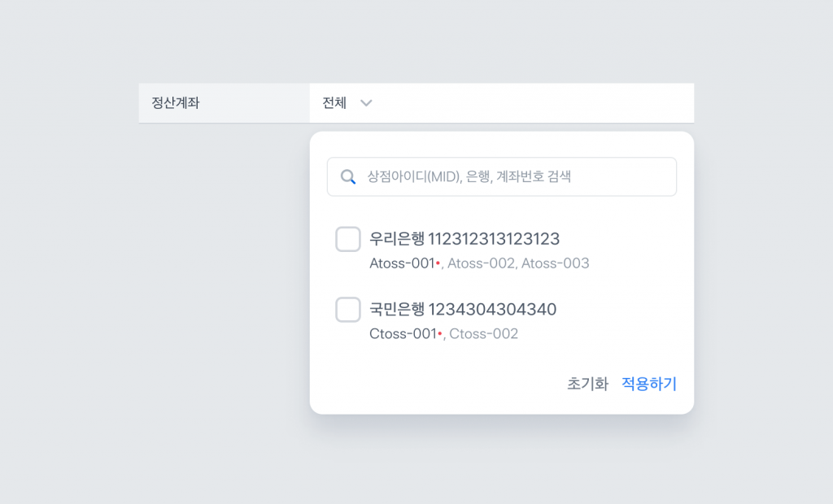Open the 전체 dropdown selector
This screenshot has width=833, height=504.
[x=347, y=103]
